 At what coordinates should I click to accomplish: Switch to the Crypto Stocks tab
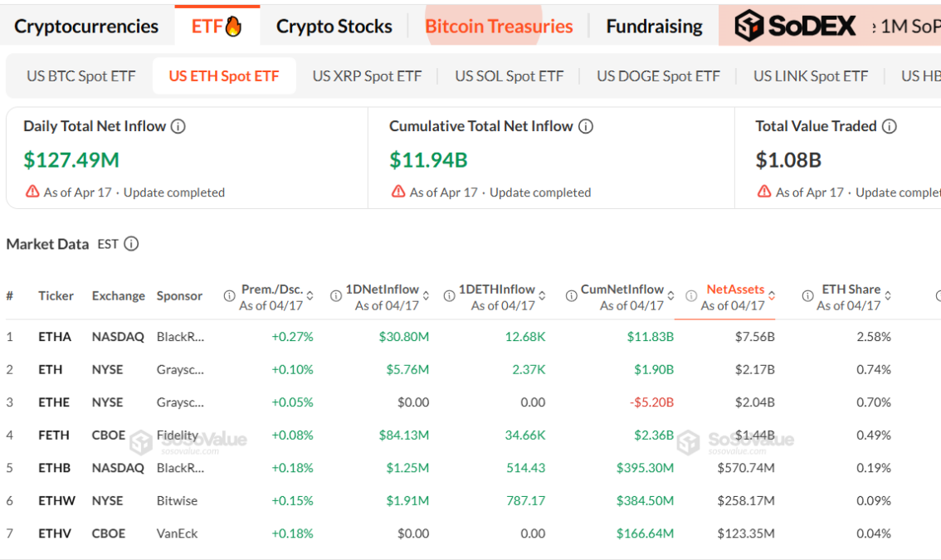coord(334,26)
